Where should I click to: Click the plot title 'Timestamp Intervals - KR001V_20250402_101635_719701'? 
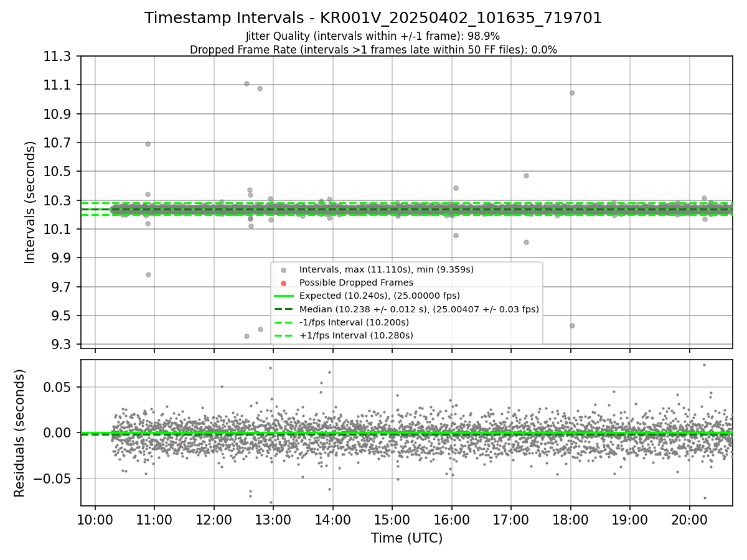pos(373,18)
